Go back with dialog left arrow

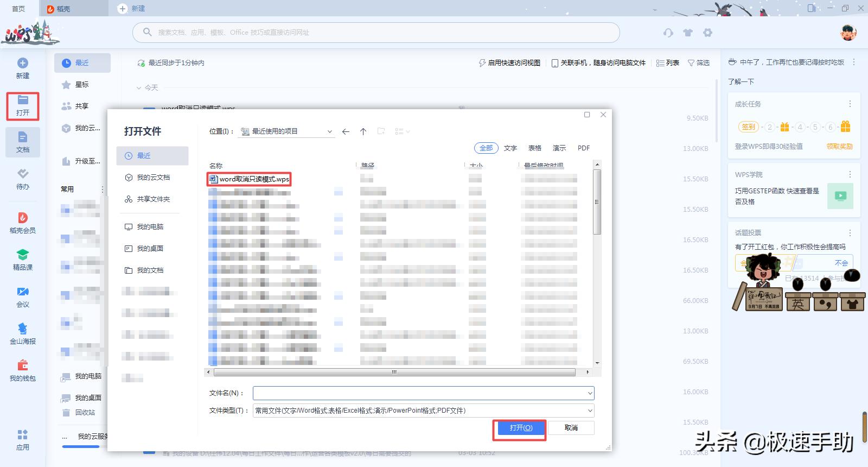click(x=346, y=131)
